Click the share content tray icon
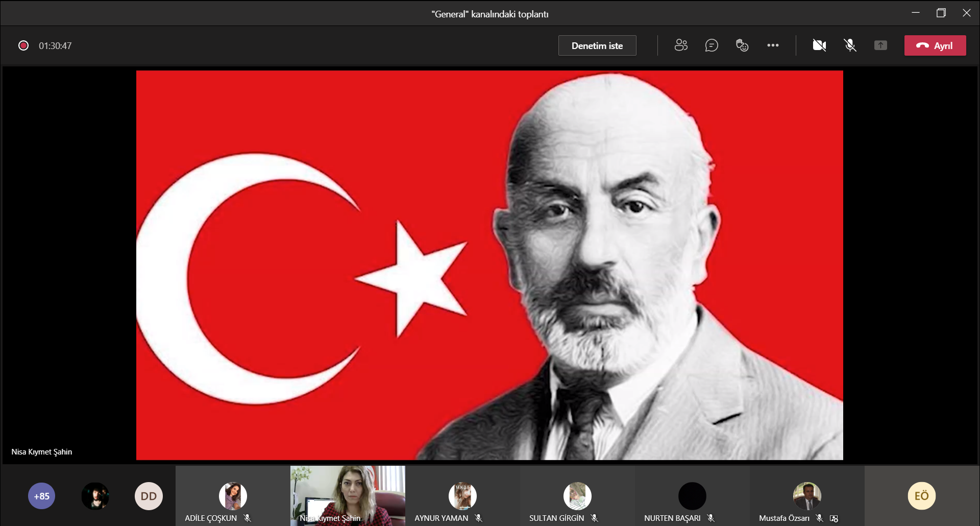 880,45
